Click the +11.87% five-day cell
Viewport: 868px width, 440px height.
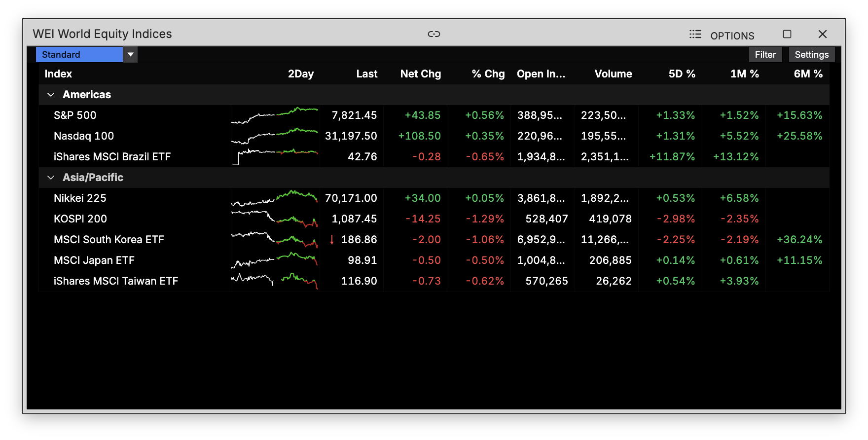[x=672, y=157]
